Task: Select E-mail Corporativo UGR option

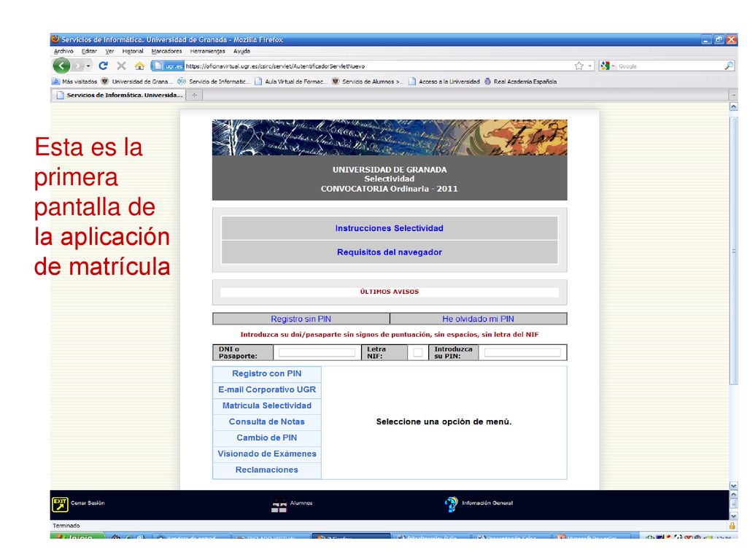Action: [x=267, y=389]
